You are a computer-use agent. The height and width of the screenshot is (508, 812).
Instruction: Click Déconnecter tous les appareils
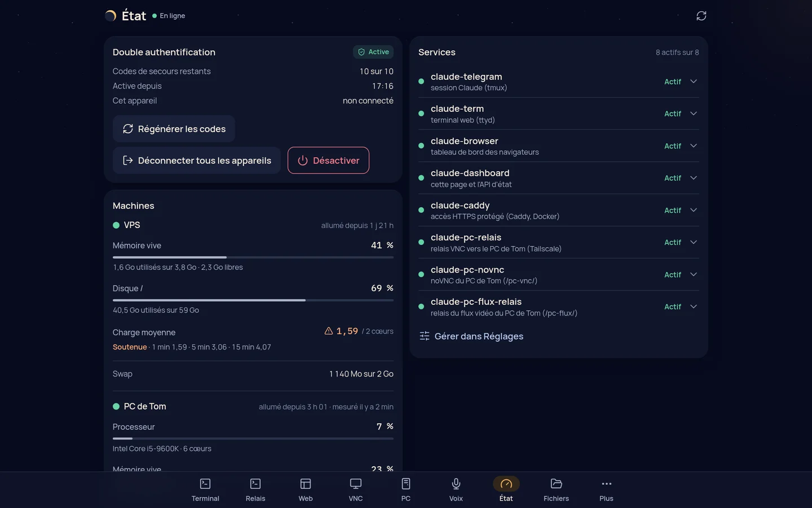pos(197,160)
